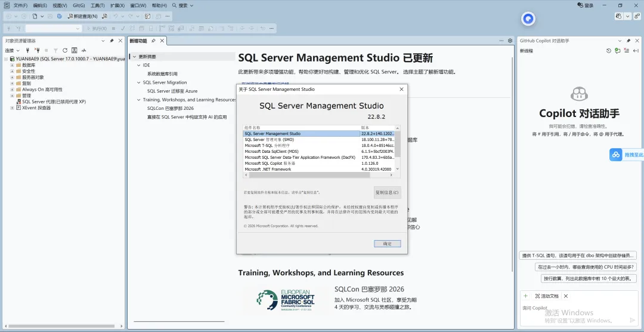Start a new Copilot chat thread icon

(617, 51)
